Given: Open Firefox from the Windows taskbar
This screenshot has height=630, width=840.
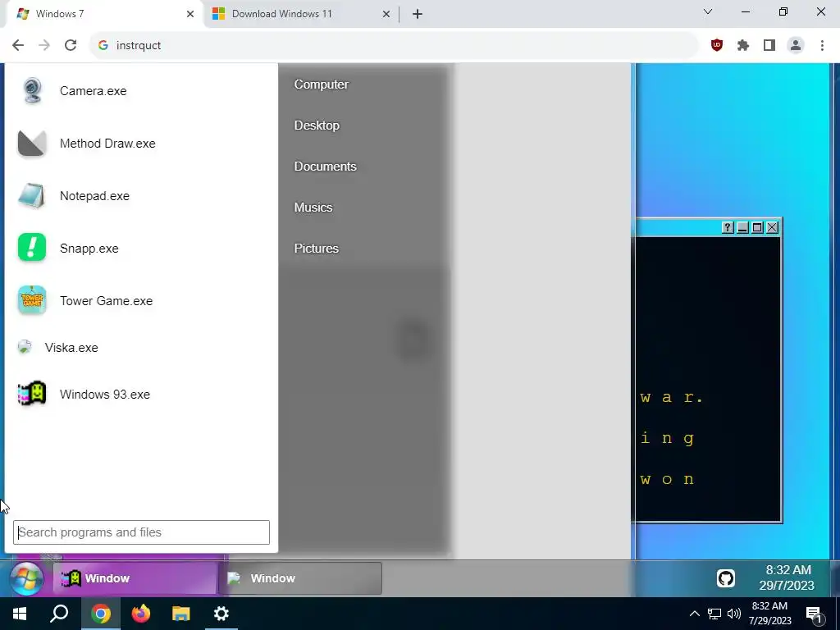Looking at the screenshot, I should click(x=141, y=614).
